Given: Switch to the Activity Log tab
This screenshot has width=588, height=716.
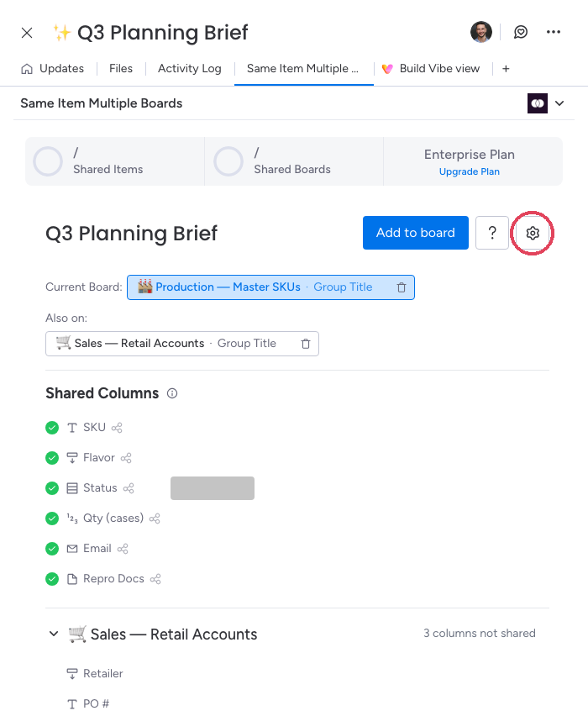Looking at the screenshot, I should 190,69.
